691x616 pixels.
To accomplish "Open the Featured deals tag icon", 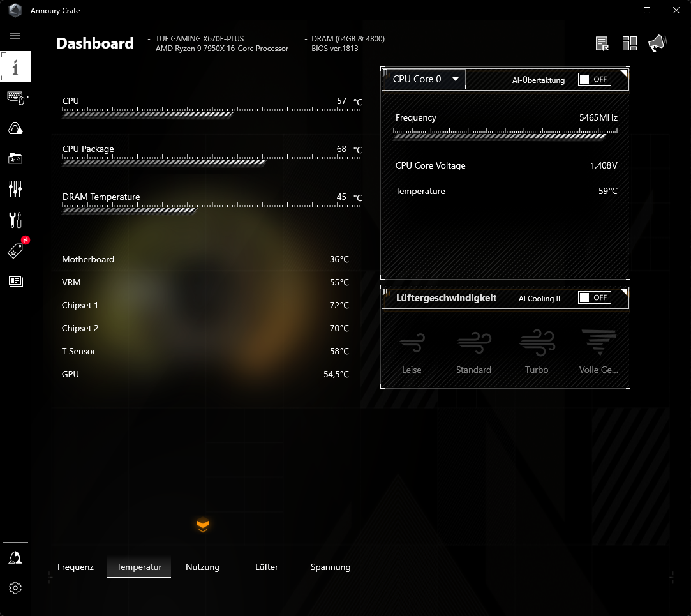I will (x=17, y=250).
